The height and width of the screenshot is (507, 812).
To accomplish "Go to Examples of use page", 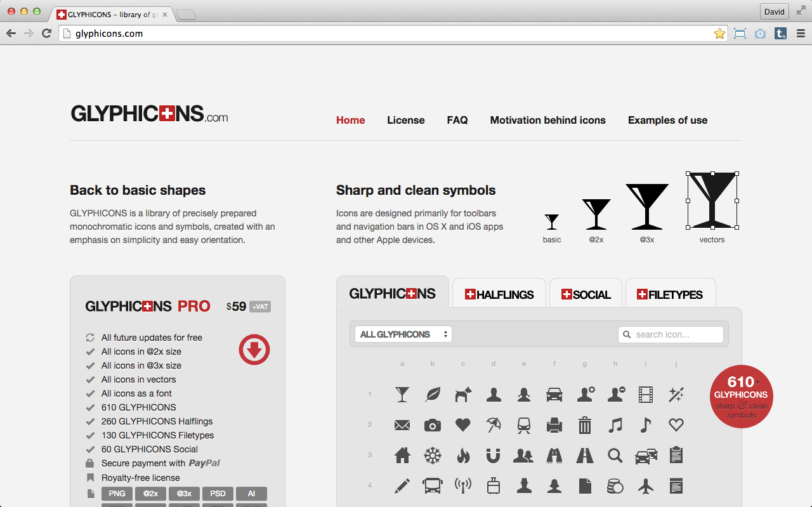I will point(667,120).
